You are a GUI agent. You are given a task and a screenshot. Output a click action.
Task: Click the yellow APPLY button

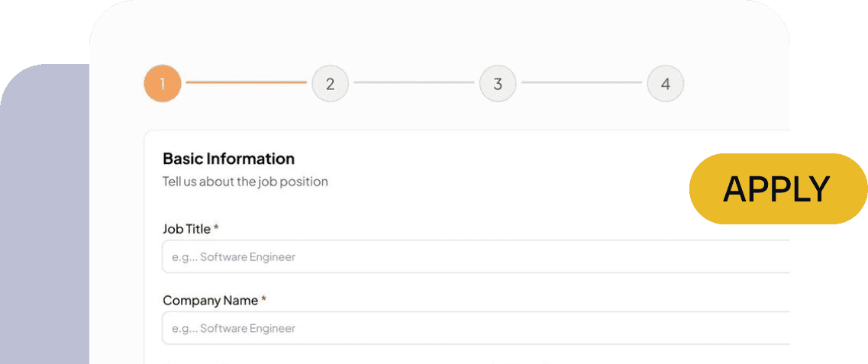coord(779,188)
